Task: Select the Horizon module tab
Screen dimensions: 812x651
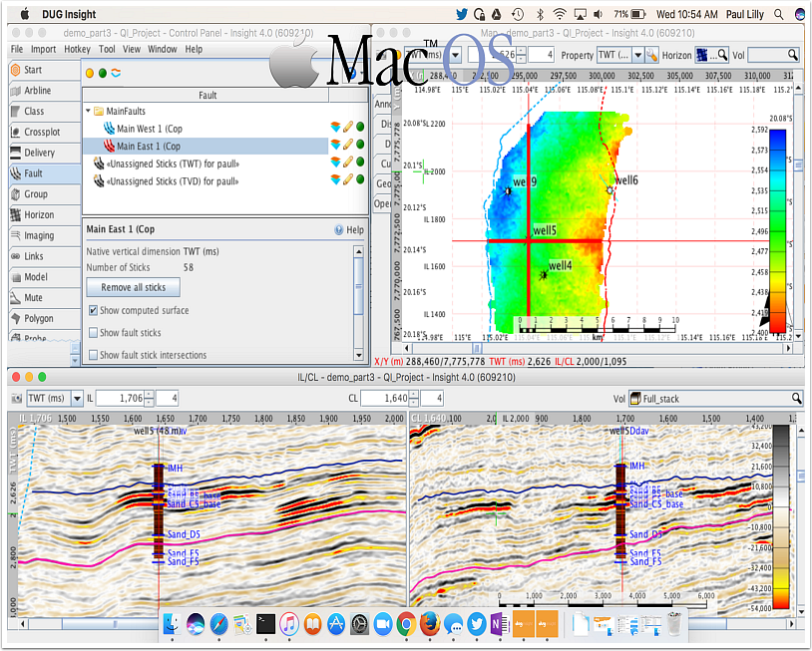Action: (x=44, y=214)
